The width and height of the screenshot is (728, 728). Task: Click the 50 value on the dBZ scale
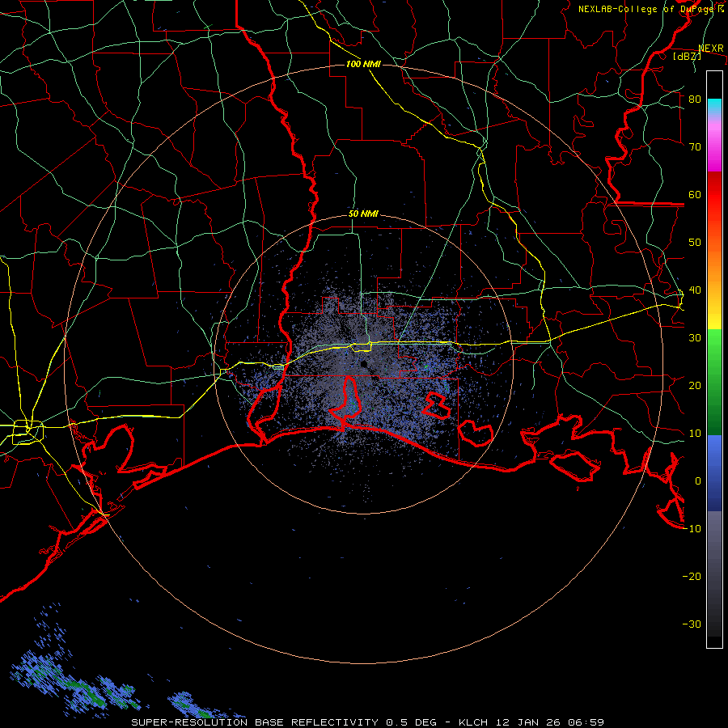point(695,243)
